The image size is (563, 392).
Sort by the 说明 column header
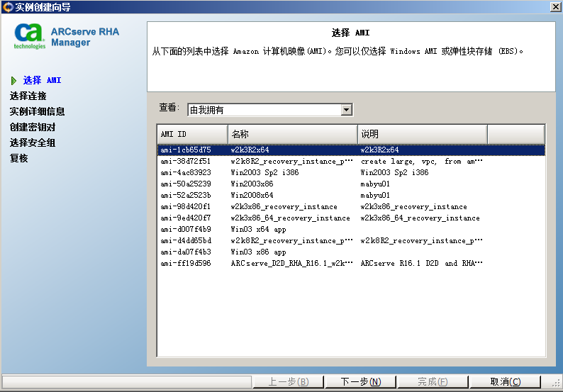[x=423, y=134]
